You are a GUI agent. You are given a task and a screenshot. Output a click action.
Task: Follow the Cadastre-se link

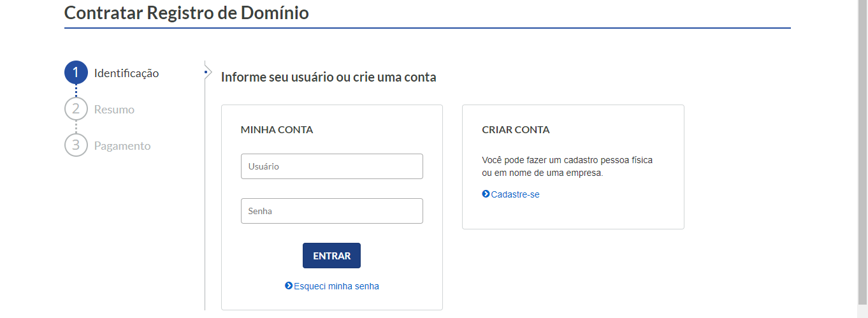[x=515, y=194]
